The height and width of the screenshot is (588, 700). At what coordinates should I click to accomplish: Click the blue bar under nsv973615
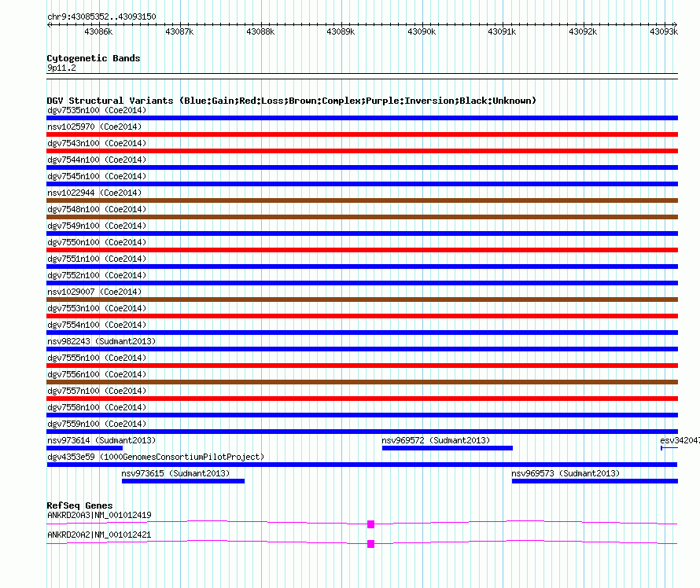[183, 481]
